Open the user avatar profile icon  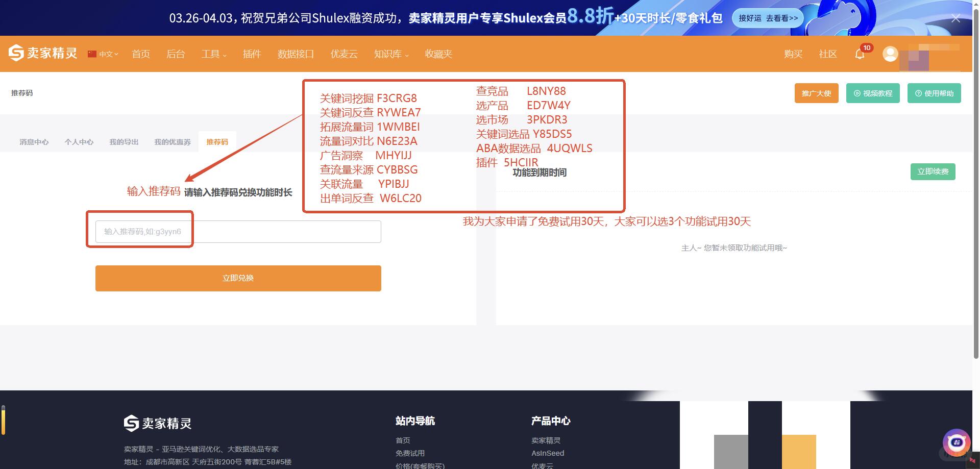[890, 54]
